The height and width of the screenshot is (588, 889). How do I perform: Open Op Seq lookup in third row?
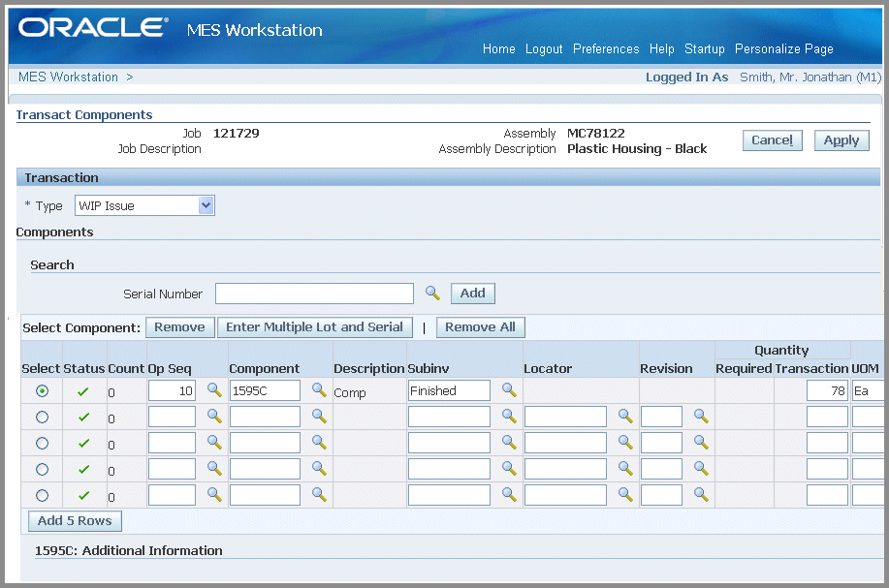(214, 442)
